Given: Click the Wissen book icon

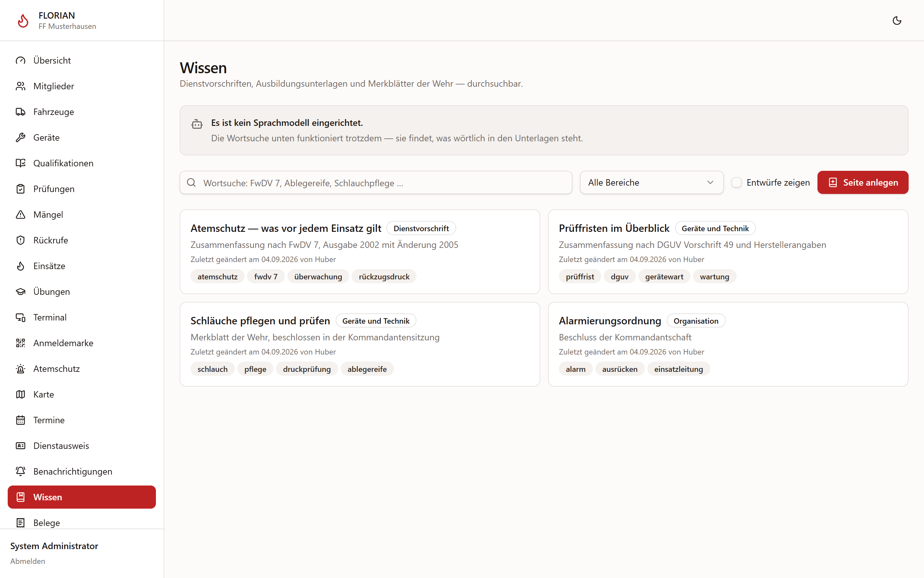Looking at the screenshot, I should click(x=21, y=497).
